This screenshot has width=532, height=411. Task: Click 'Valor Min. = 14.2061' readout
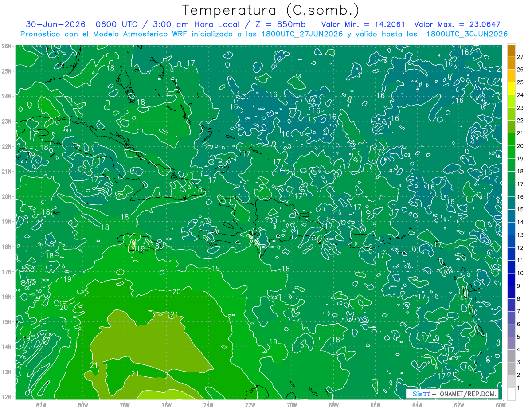coord(363,24)
